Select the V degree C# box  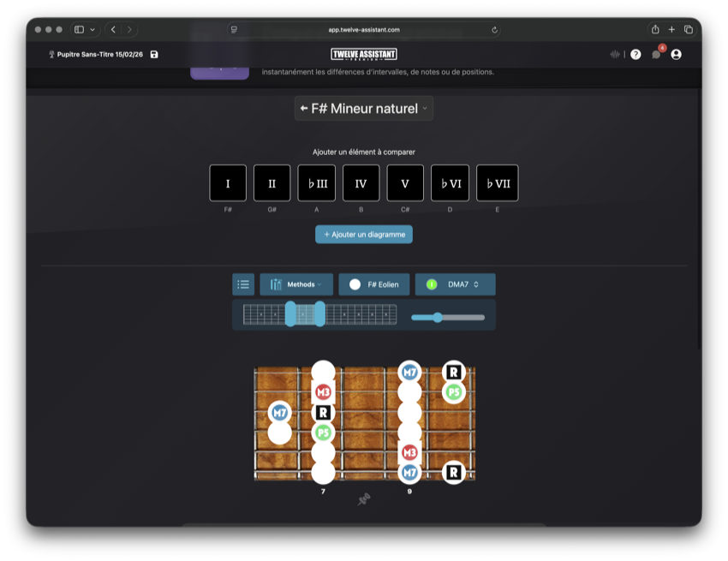405,183
